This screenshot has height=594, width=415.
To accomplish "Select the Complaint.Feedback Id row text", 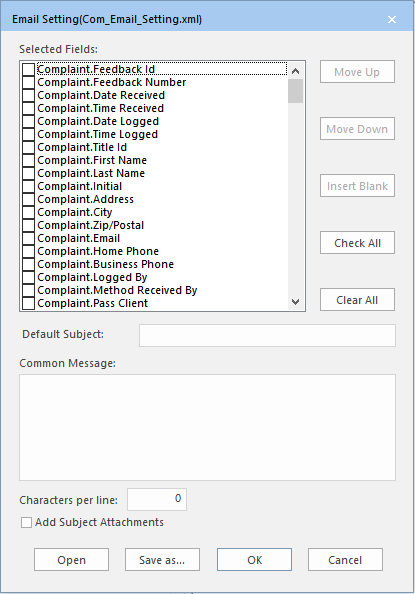I will coord(96,69).
